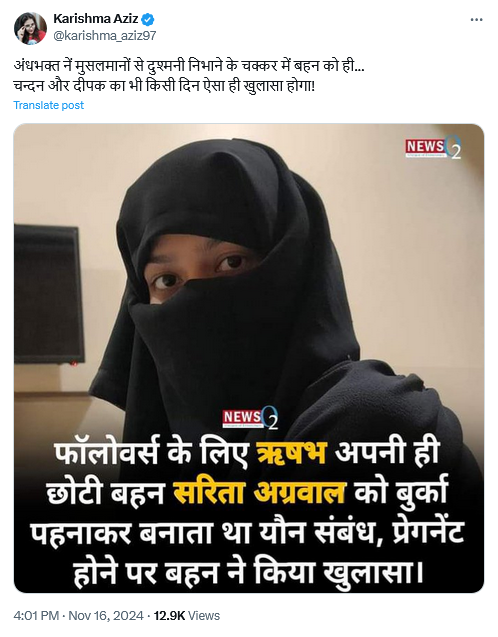
Task: Click the yellow text सरिता अग्रवाल
Action: point(259,492)
